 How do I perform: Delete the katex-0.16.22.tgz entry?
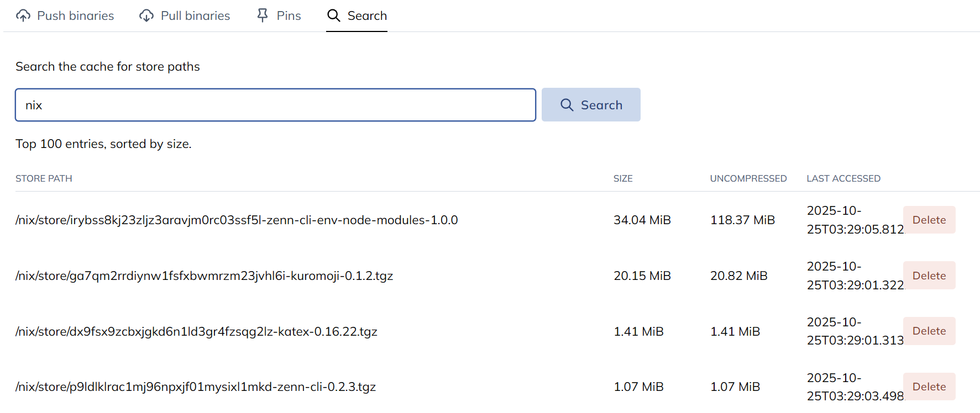(929, 331)
